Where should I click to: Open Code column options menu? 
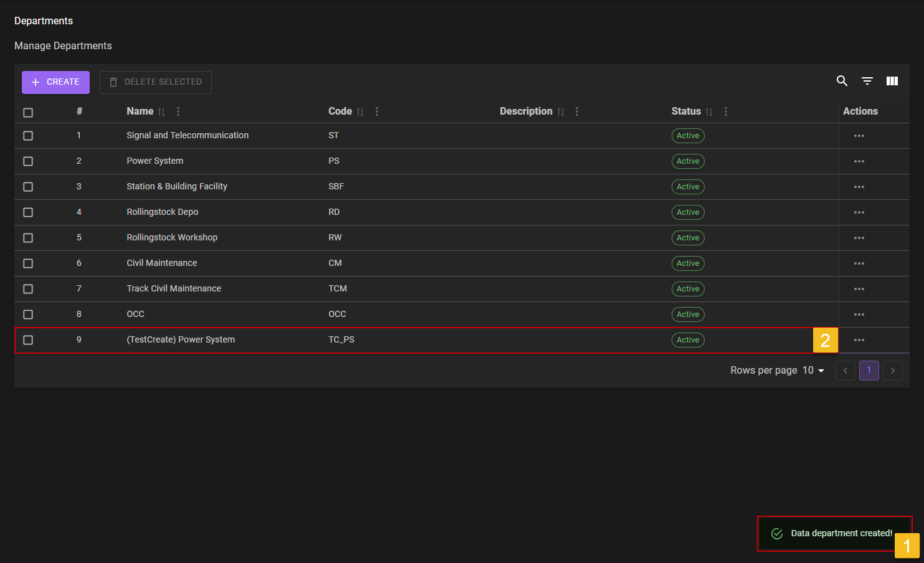click(x=376, y=111)
